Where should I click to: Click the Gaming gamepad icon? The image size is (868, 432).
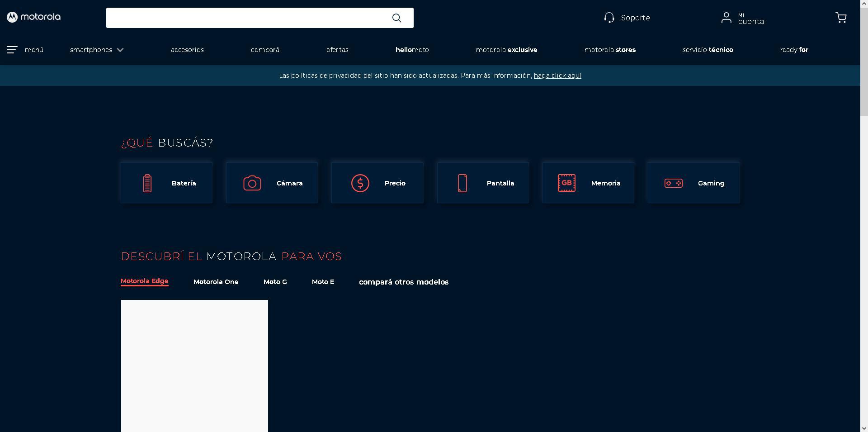pyautogui.click(x=674, y=183)
